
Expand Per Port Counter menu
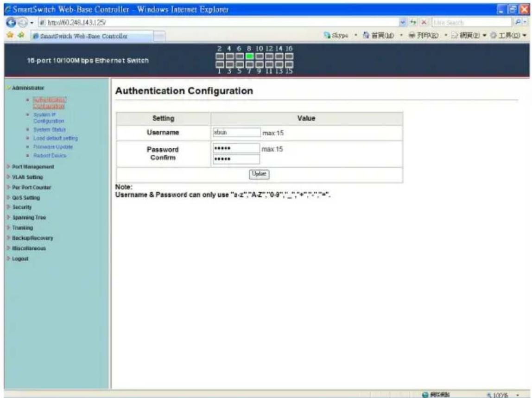pyautogui.click(x=31, y=187)
